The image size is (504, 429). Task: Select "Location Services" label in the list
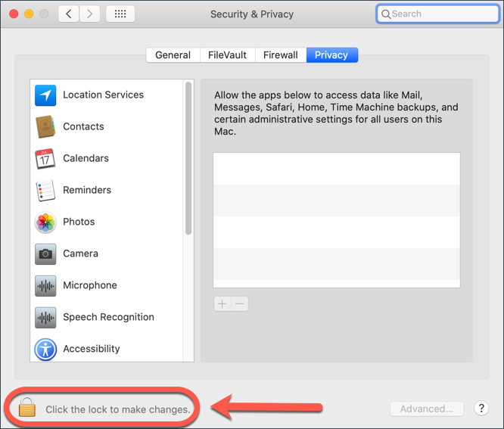coord(103,95)
